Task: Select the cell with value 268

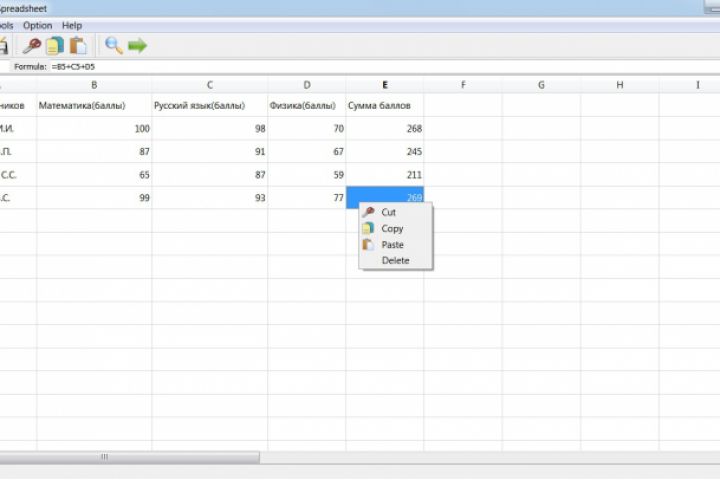Action: point(385,129)
